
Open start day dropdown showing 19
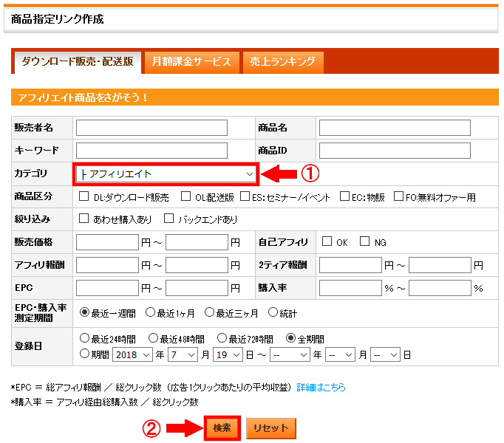[228, 354]
